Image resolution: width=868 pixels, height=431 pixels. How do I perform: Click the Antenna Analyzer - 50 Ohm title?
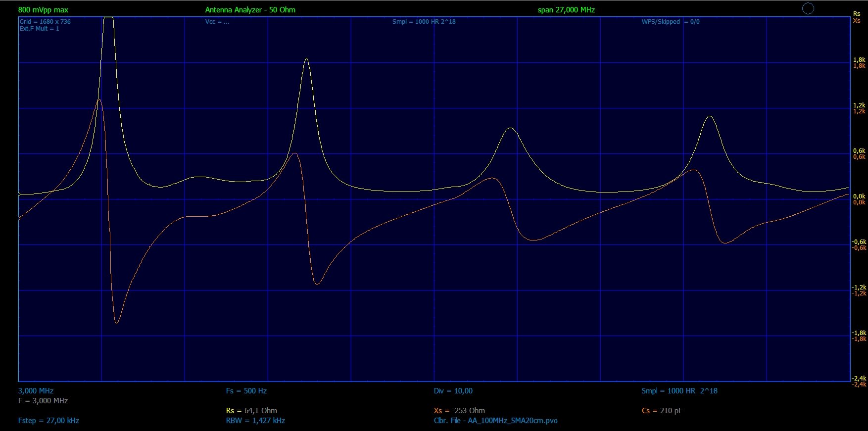(250, 10)
